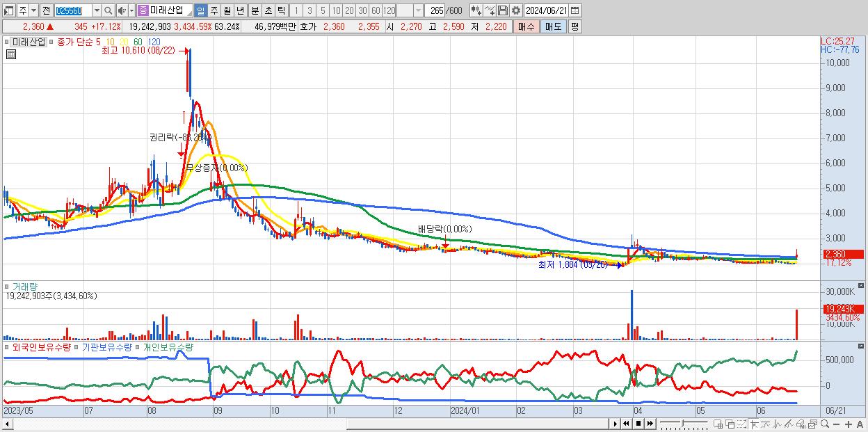Select the 60 interval button

(376, 10)
